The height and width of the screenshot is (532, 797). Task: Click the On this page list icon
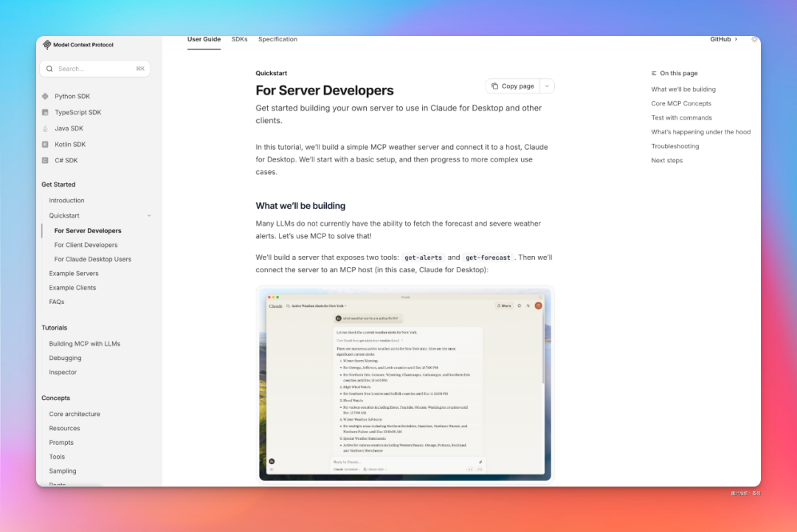654,73
